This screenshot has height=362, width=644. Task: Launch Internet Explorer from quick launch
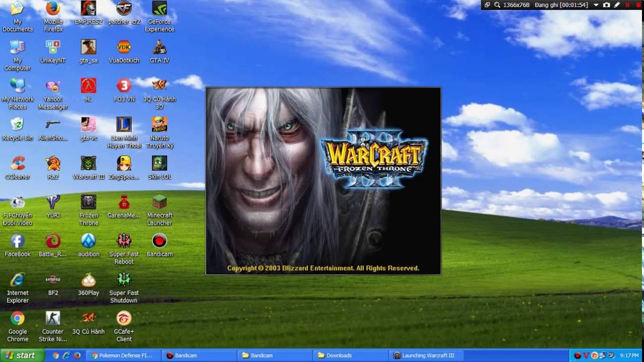(66, 355)
